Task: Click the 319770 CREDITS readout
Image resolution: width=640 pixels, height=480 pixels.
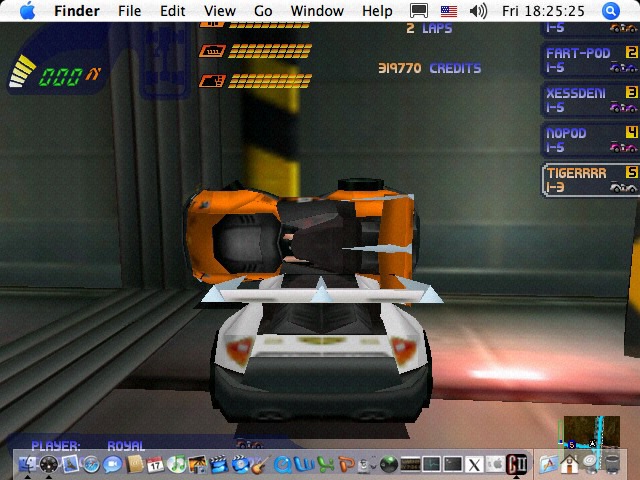Action: pos(429,68)
